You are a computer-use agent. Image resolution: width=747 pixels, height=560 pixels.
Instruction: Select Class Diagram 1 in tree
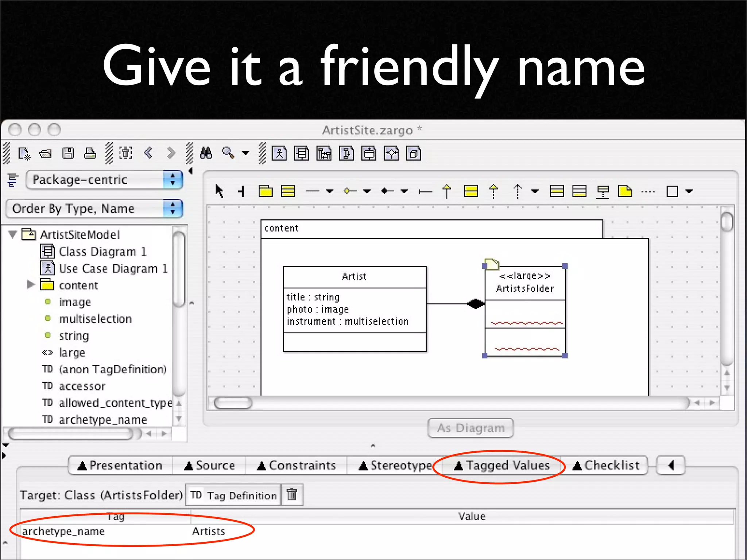(102, 252)
